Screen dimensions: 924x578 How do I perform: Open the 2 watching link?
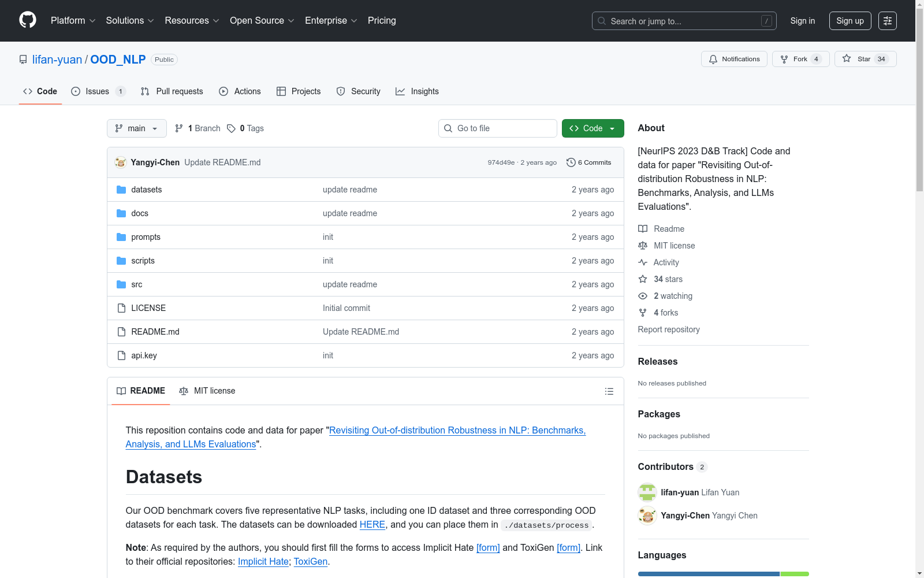coord(665,296)
